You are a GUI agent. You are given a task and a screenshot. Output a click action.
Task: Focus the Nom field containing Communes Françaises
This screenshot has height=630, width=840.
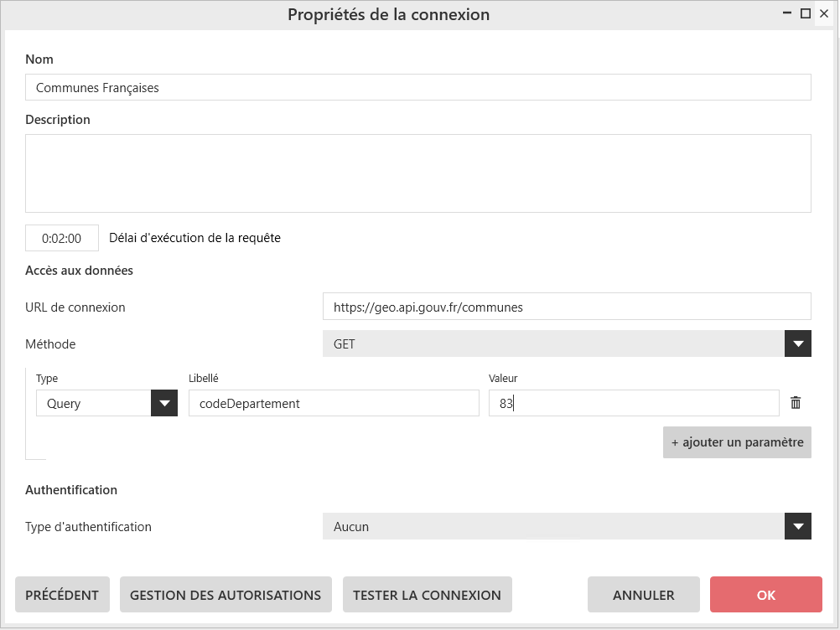point(417,87)
